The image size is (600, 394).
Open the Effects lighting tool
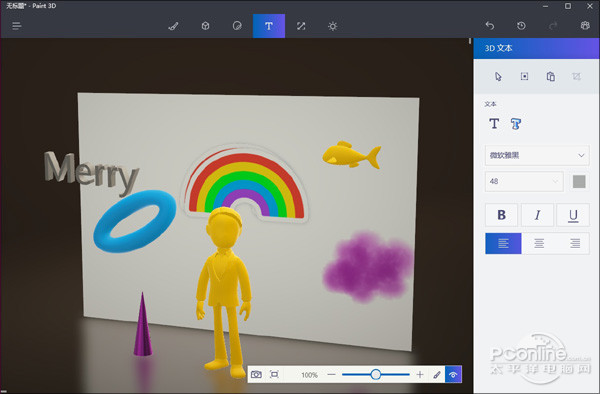pyautogui.click(x=333, y=26)
